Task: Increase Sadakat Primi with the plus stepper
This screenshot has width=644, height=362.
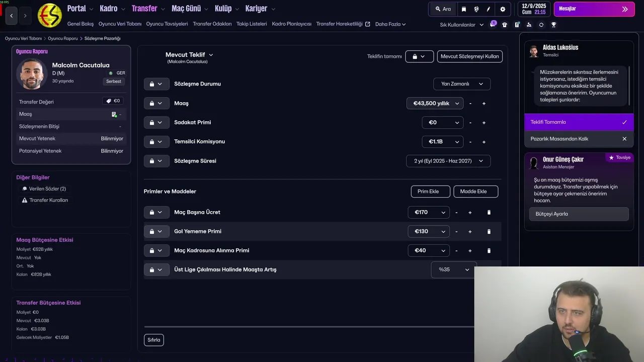Action: (484, 123)
